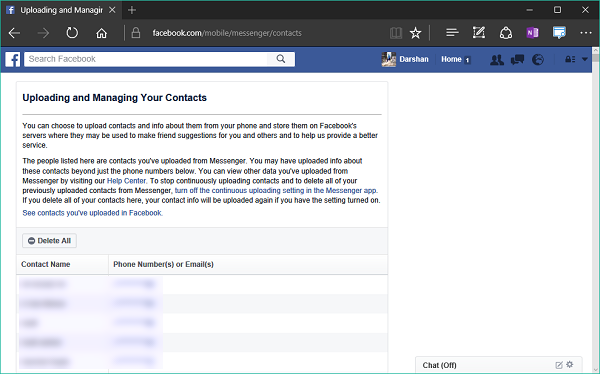The height and width of the screenshot is (374, 600).
Task: Select the Uploading and Managing tab
Action: 61,10
